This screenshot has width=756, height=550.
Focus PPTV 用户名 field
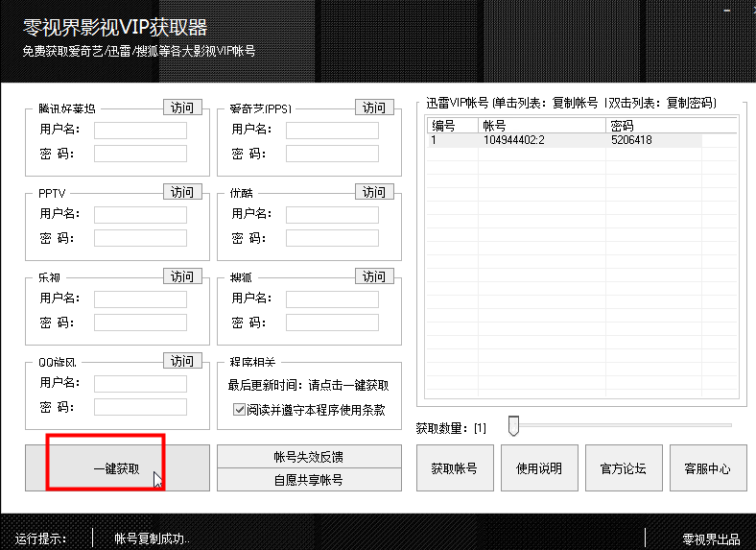[140, 215]
